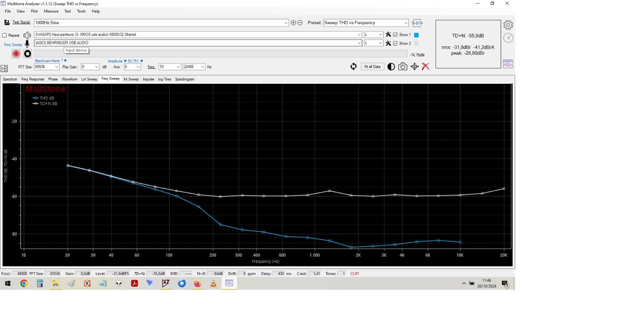Image resolution: width=644 pixels, height=322 pixels.
Task: Click the clock history icon
Action: tap(508, 38)
